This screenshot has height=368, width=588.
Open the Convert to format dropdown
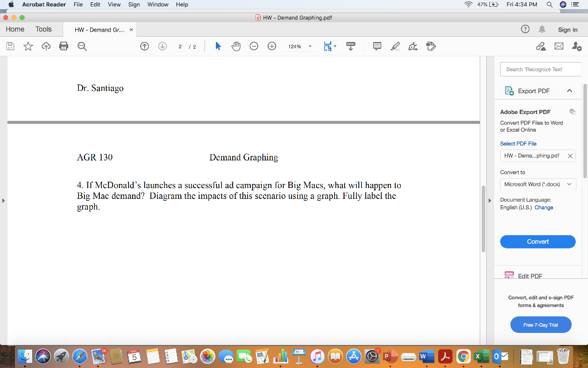click(x=538, y=184)
